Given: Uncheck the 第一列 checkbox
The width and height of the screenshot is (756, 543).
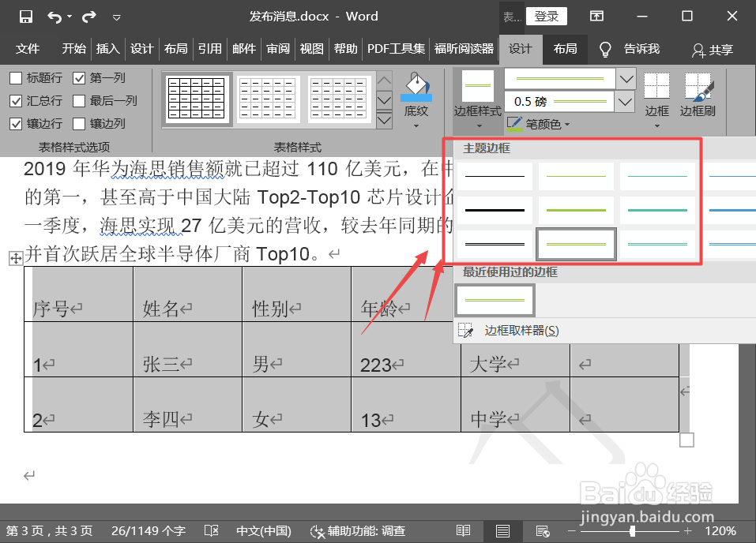Looking at the screenshot, I should (79, 78).
